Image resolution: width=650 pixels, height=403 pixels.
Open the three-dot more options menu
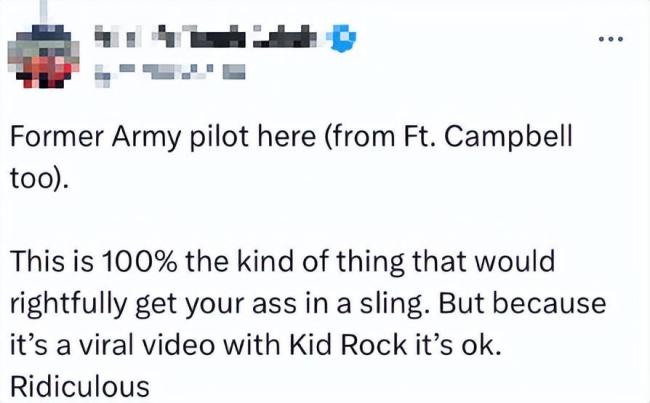click(x=610, y=40)
